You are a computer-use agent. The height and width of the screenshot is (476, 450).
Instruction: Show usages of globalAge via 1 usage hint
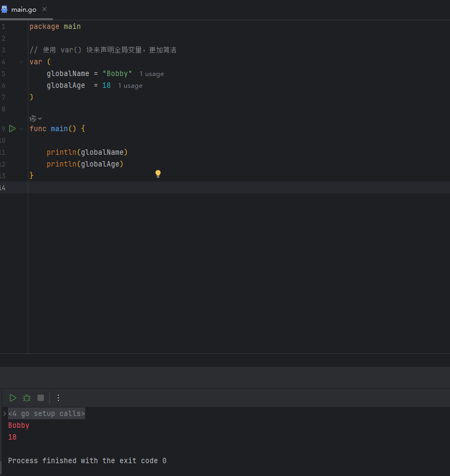[130, 86]
